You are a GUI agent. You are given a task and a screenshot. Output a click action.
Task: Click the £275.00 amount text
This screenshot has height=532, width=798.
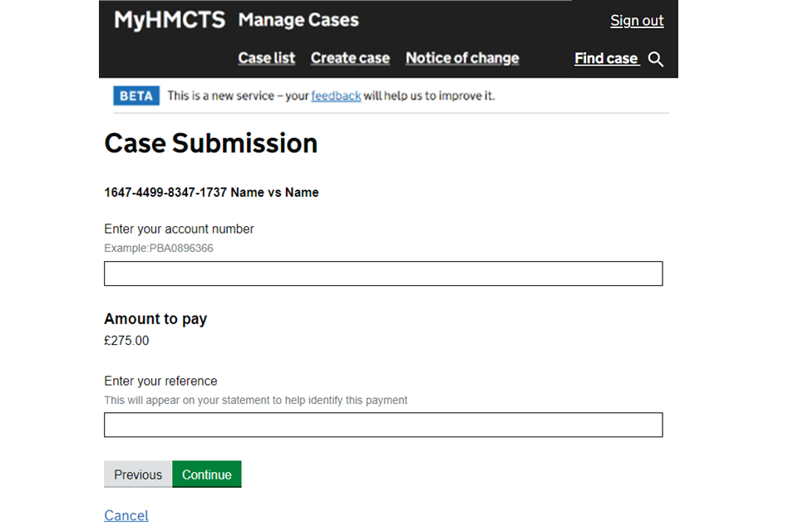(x=126, y=340)
